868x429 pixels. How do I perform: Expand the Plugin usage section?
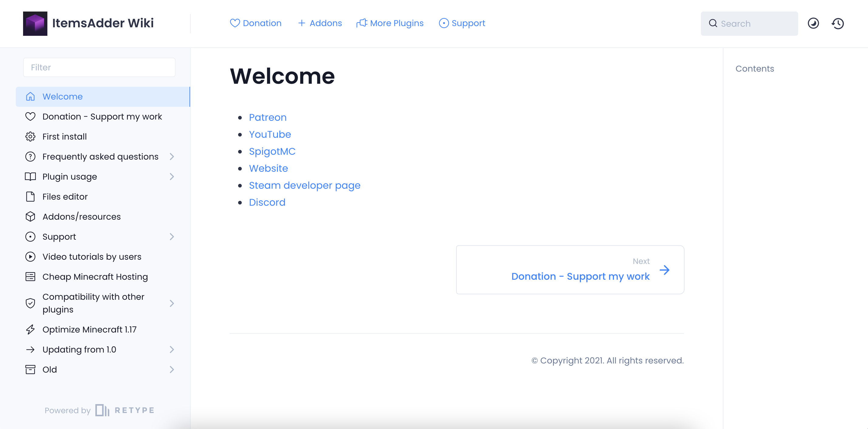click(172, 176)
